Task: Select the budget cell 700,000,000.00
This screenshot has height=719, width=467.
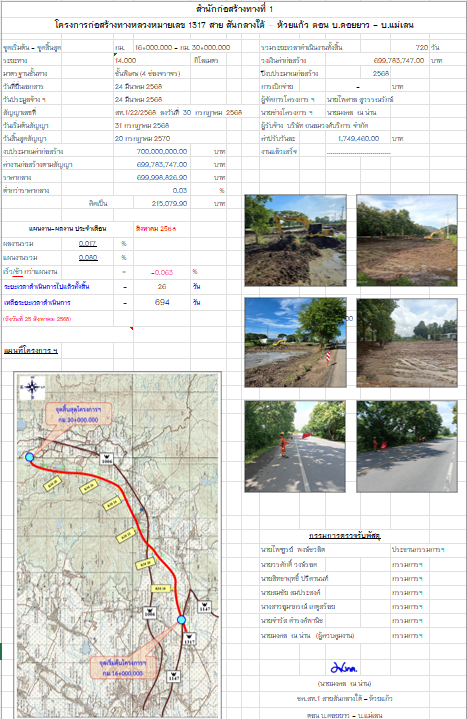Action: [162, 151]
